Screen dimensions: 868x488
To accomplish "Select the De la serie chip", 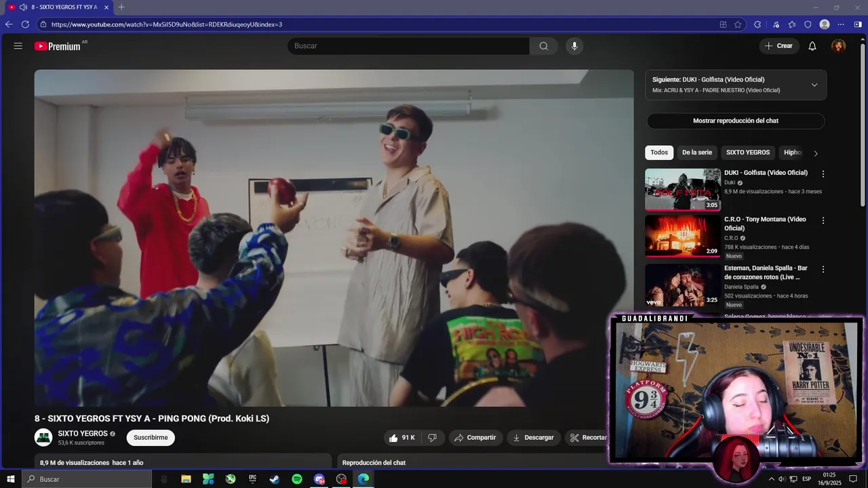I will pyautogui.click(x=697, y=152).
